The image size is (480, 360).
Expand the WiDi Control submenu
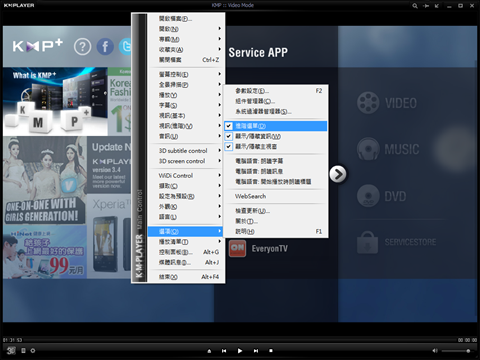(185, 175)
